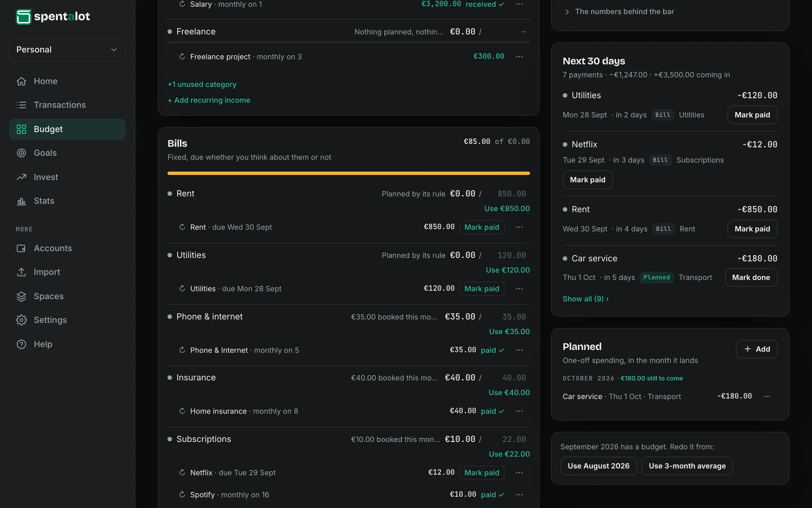812x508 pixels.
Task: Click Use €22.00 for Subscriptions
Action: [509, 454]
